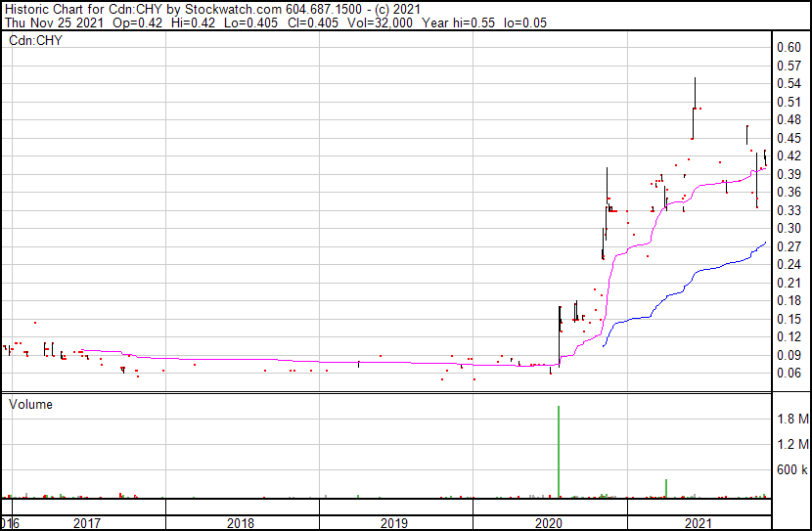812x531 pixels.
Task: Click the 0.15 price axis label
Action: tap(789, 319)
